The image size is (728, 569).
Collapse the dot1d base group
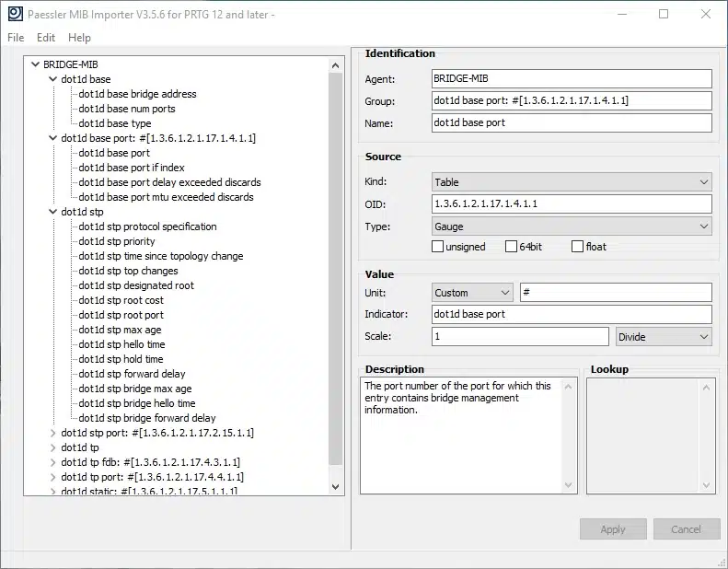53,79
